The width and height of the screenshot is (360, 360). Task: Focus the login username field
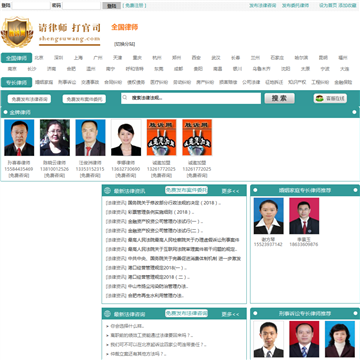pyautogui.click(x=31, y=5)
